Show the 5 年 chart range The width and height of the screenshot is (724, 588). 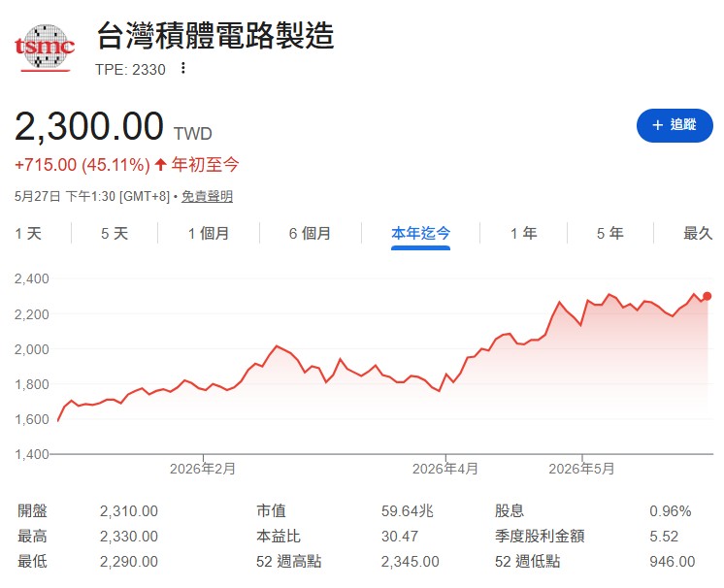609,234
